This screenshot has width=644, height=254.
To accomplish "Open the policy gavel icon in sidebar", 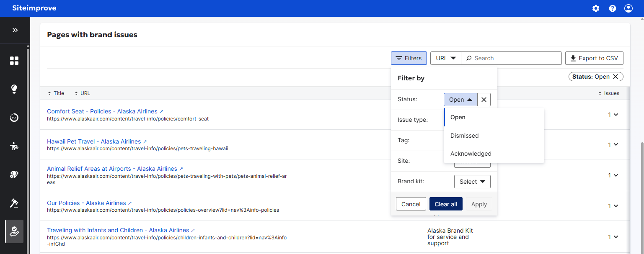I will pyautogui.click(x=14, y=203).
